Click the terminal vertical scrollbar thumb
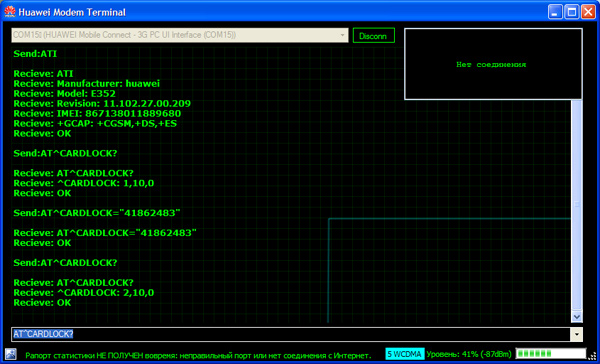Viewport: 600px width, 364px height. pos(577,205)
